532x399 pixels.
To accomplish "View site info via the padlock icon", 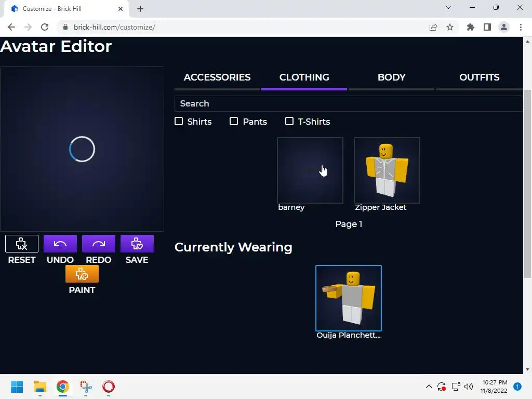I will [65, 27].
